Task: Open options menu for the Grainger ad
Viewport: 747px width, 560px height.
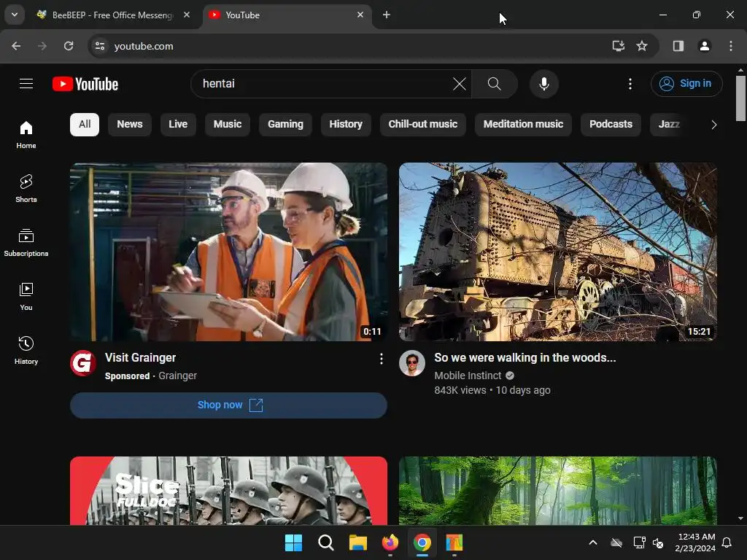Action: coord(381,359)
